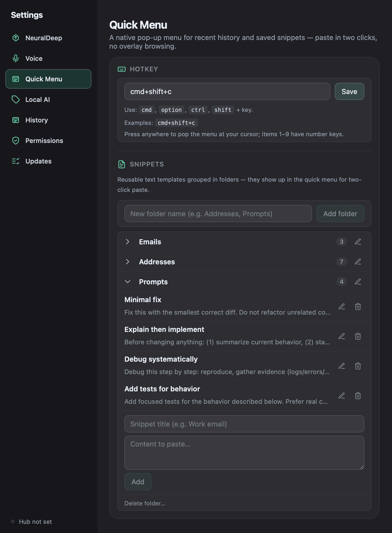Click Add to create snippet
The width and height of the screenshot is (392, 533).
coord(138,482)
